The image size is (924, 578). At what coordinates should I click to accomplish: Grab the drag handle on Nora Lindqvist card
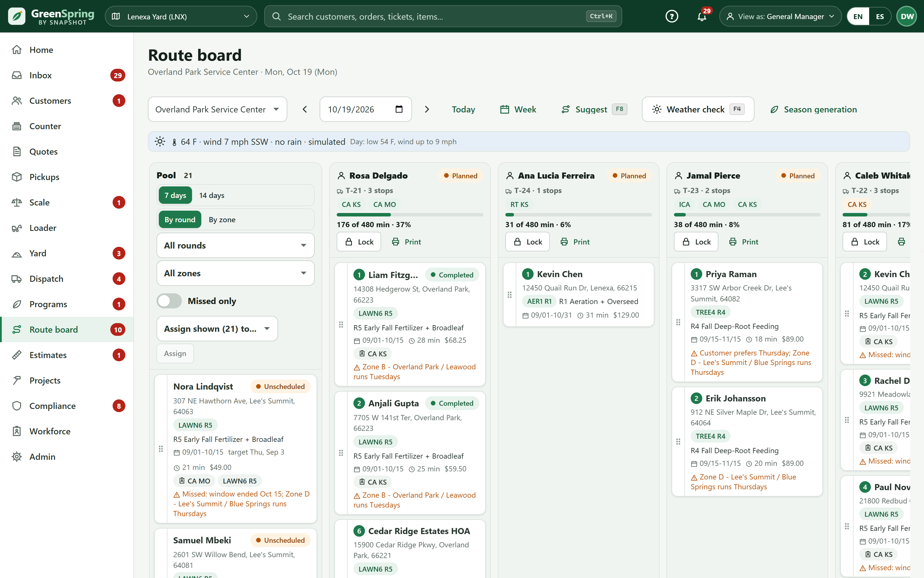point(161,449)
